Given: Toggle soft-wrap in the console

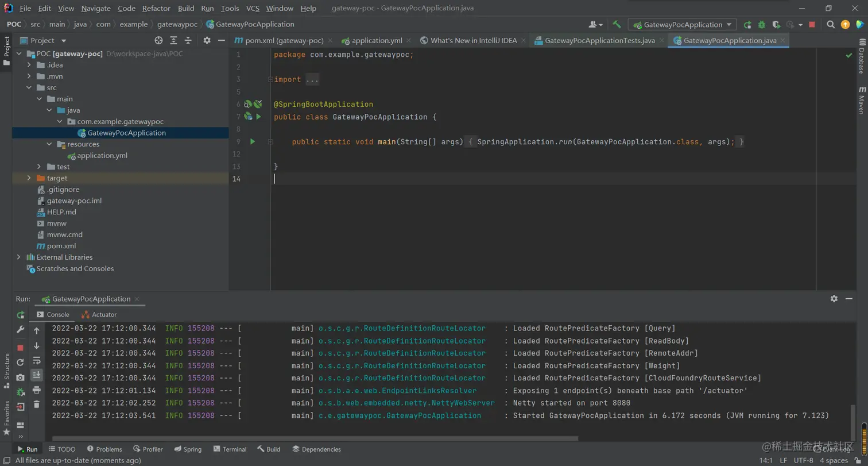Looking at the screenshot, I should tap(37, 360).
